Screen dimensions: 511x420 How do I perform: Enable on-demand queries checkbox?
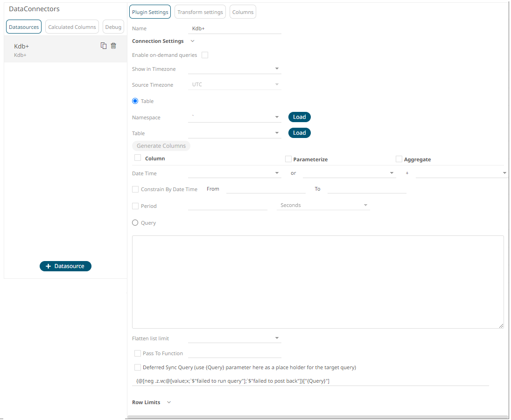(x=205, y=55)
